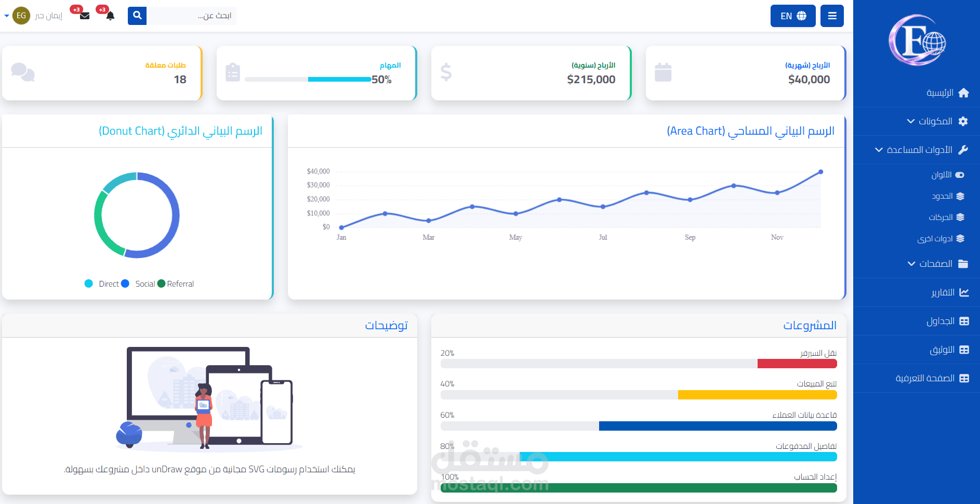Screen dimensions: 980x504
Task: Open the messages envelope icon
Action: coord(85,16)
